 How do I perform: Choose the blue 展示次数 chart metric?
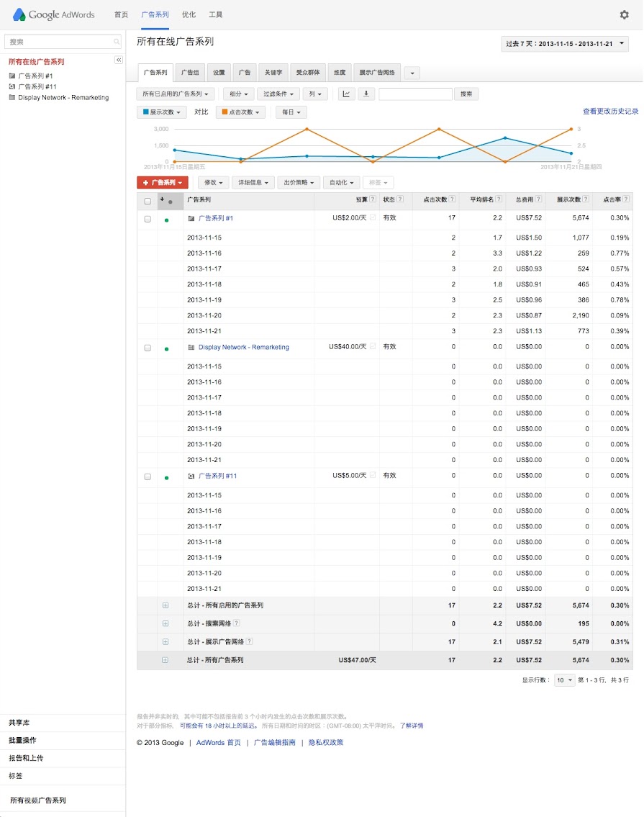[161, 112]
